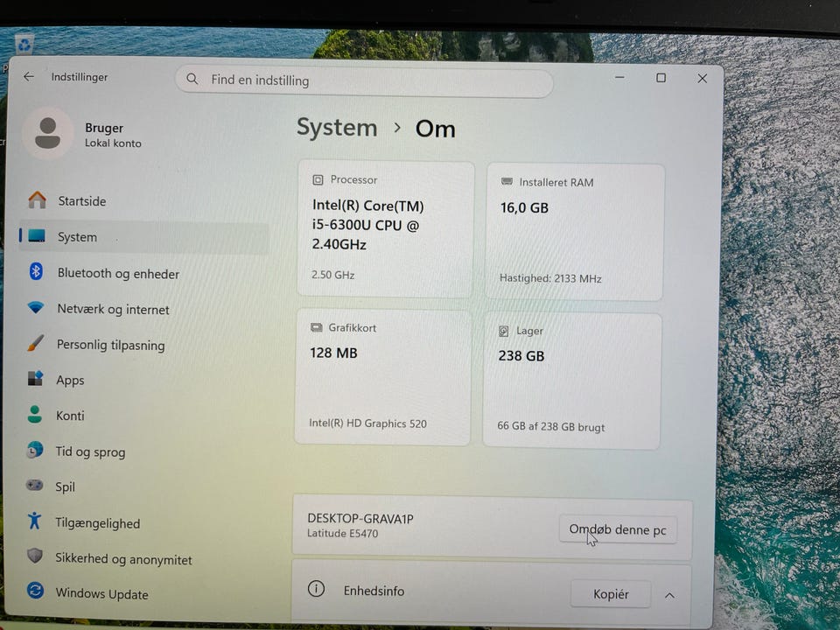
Task: Open Spil settings page
Action: tap(143, 486)
